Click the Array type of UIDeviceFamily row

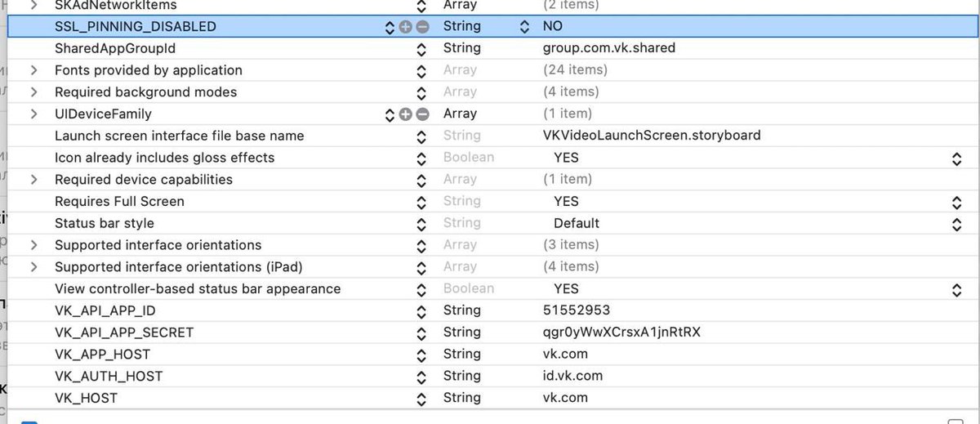coord(460,114)
